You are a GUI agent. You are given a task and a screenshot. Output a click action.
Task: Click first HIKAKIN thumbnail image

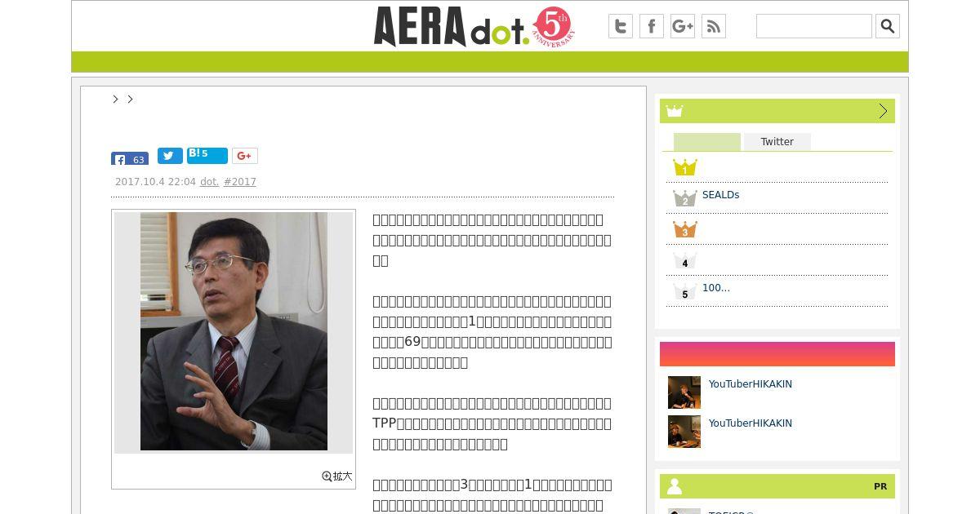pos(684,392)
